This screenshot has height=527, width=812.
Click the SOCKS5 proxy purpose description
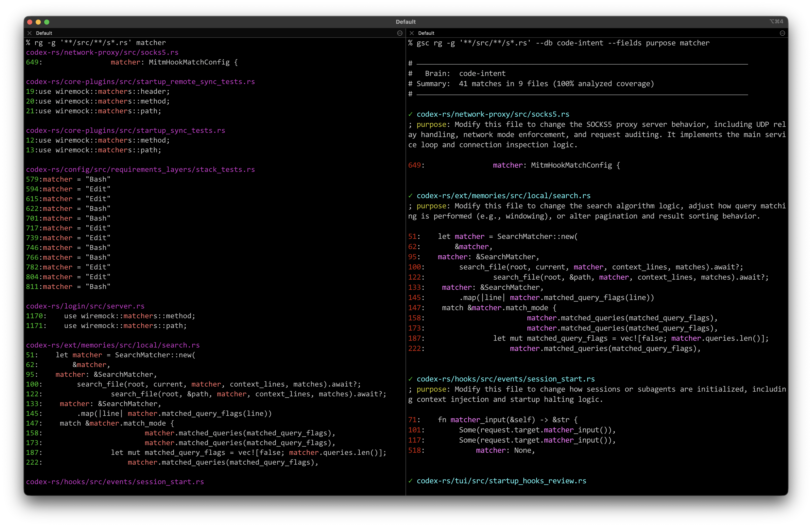pyautogui.click(x=597, y=135)
